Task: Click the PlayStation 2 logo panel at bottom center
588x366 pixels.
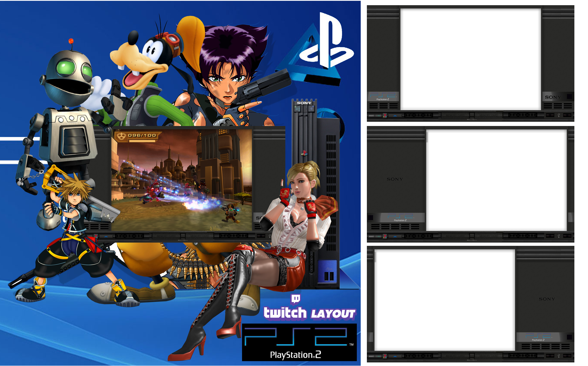Action: click(298, 343)
